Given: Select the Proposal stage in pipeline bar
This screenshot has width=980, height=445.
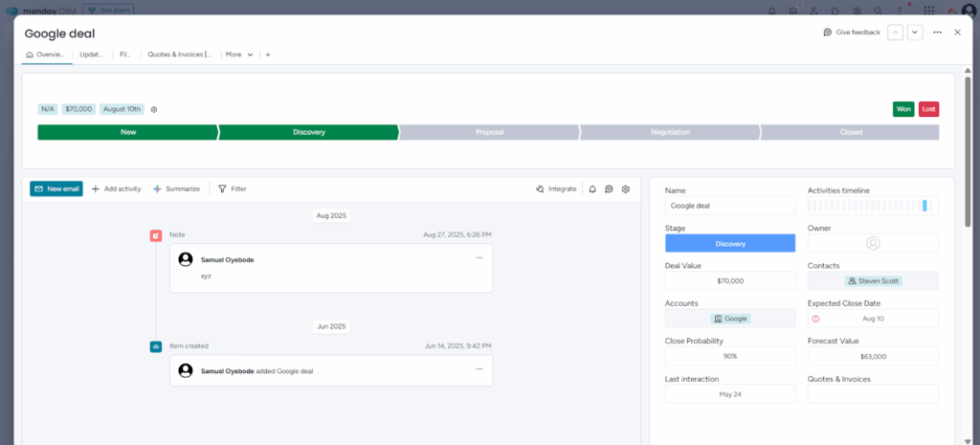Looking at the screenshot, I should pos(489,132).
